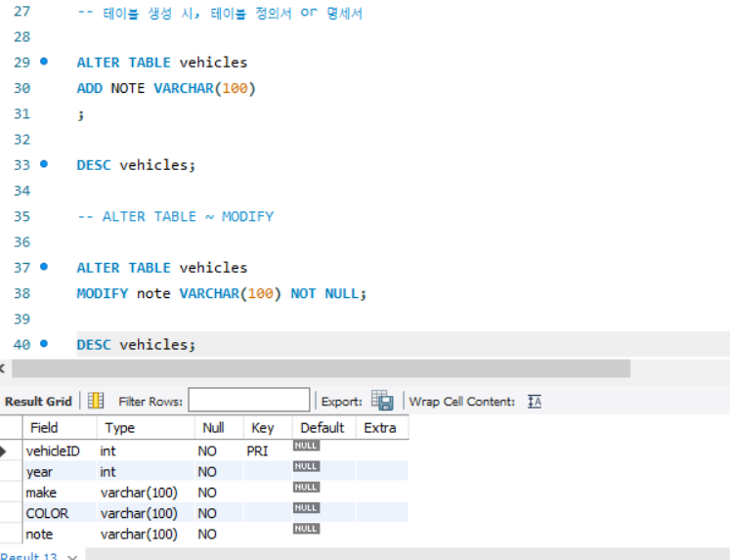Screen dimensions: 730x560
Task: Sort by the Key column header
Action: [268, 427]
